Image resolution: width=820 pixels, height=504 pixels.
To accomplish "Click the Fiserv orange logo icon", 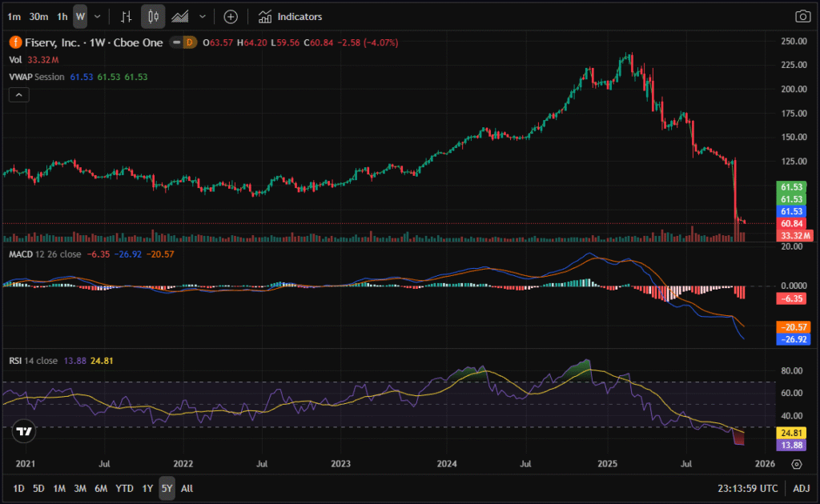I will 14,42.
